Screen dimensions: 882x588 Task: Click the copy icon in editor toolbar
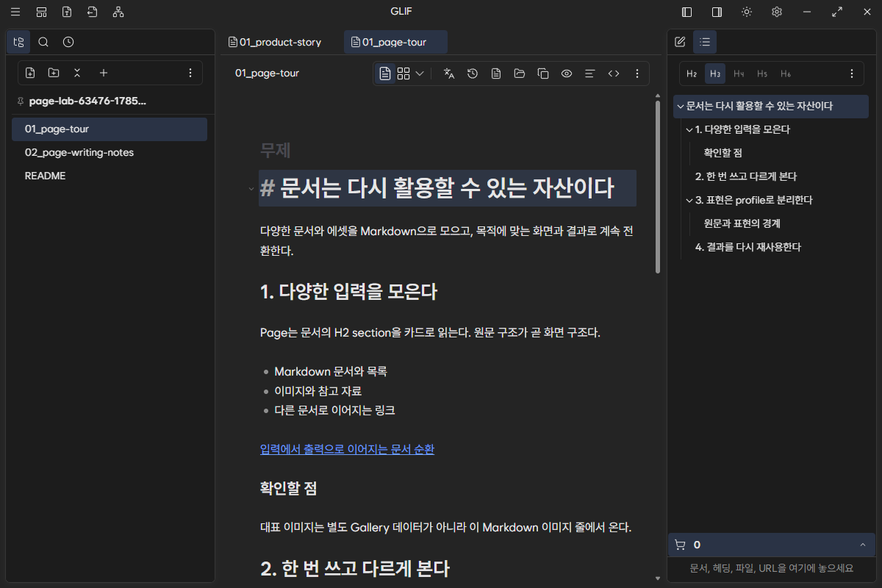click(543, 73)
